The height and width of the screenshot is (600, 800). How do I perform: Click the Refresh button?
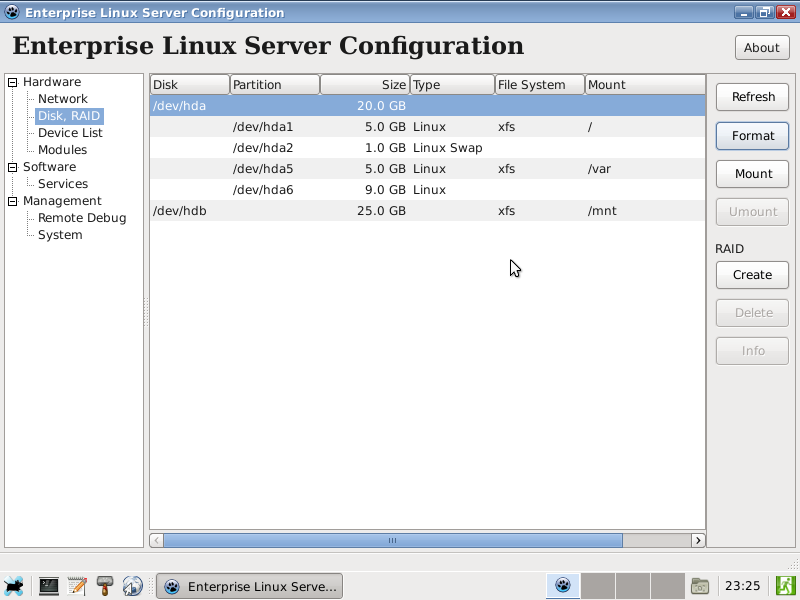tap(753, 97)
